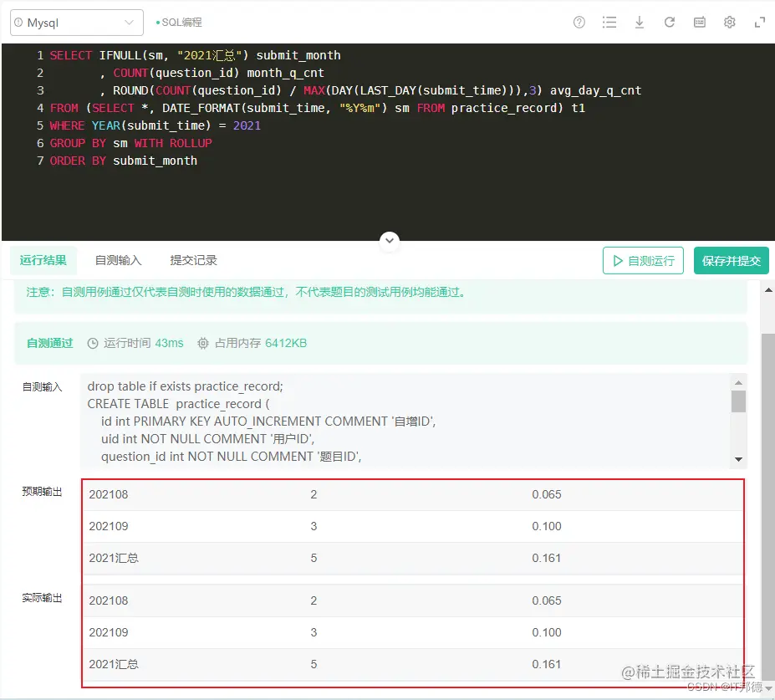
Task: Click the reset code refresh icon
Action: (669, 23)
